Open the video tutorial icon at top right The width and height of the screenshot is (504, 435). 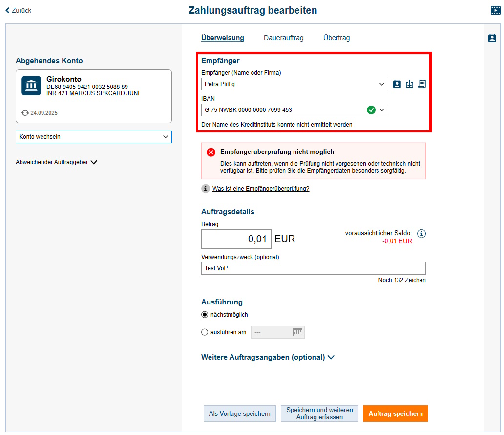tap(496, 10)
